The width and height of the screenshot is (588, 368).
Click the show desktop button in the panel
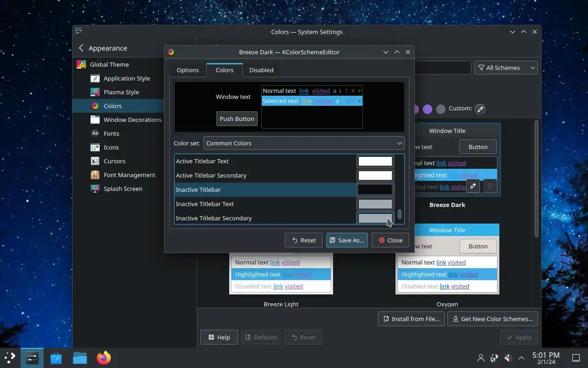[x=576, y=358]
